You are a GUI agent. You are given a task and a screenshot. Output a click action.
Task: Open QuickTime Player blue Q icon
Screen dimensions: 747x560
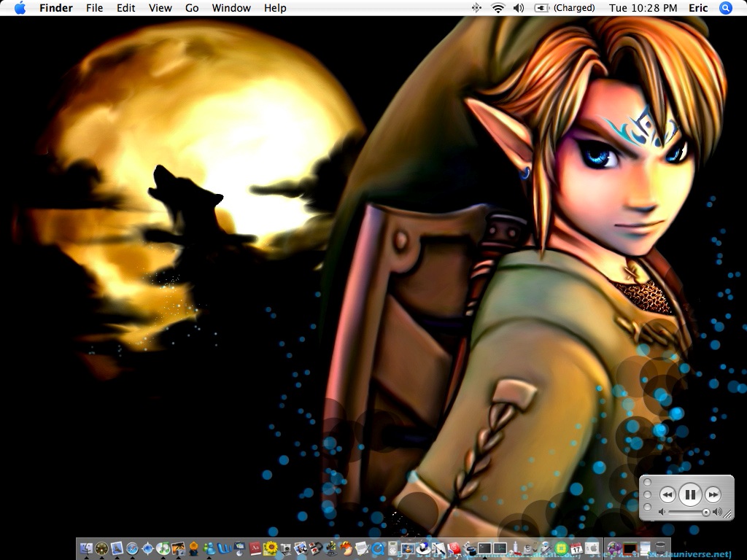(378, 548)
